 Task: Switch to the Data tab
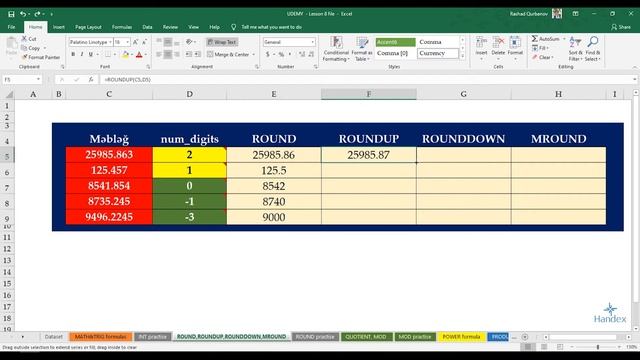[x=147, y=27]
